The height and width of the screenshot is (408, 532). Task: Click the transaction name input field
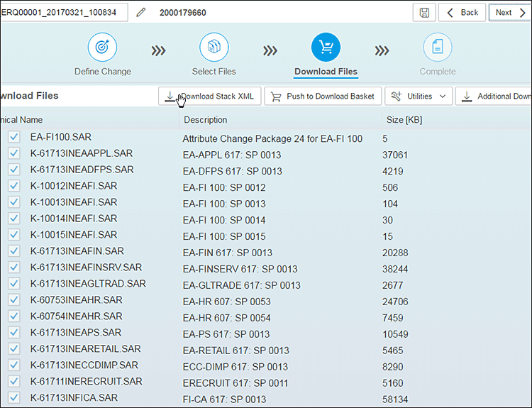[64, 13]
